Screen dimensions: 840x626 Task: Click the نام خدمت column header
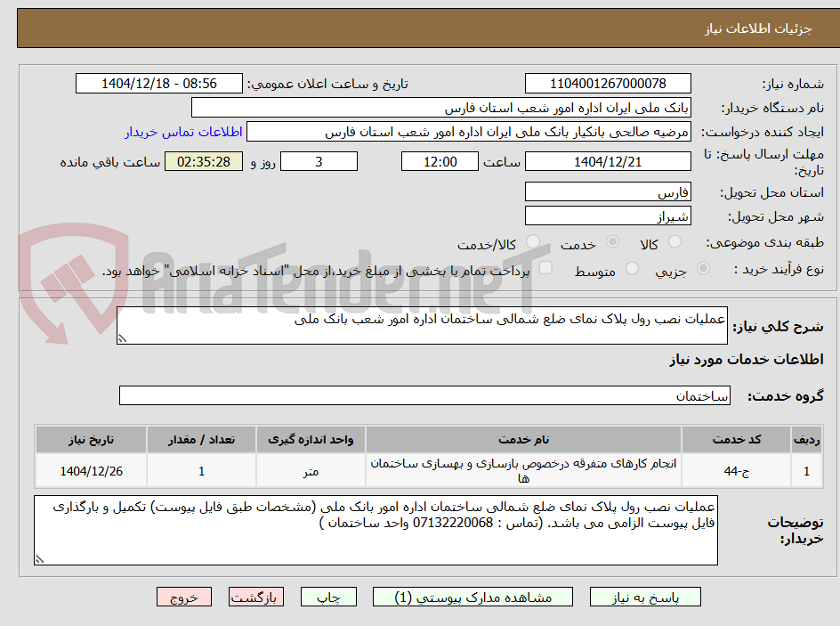click(523, 440)
